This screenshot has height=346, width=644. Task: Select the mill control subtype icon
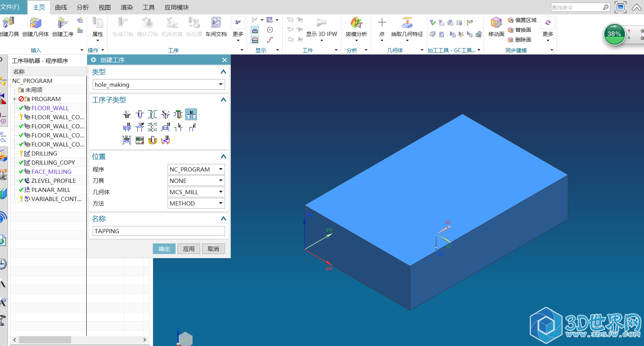(x=140, y=140)
